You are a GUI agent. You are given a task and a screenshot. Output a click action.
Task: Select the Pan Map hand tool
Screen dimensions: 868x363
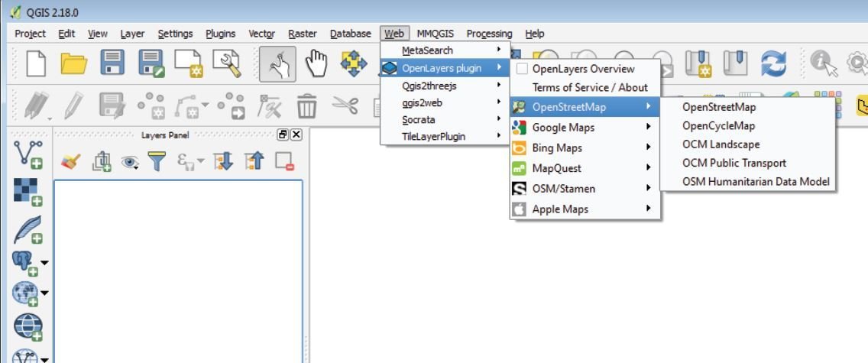click(316, 63)
